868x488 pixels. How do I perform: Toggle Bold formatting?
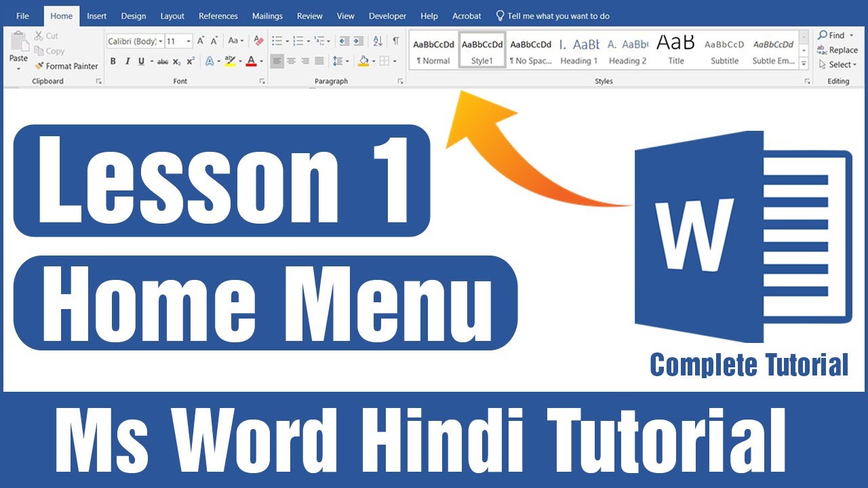[113, 62]
